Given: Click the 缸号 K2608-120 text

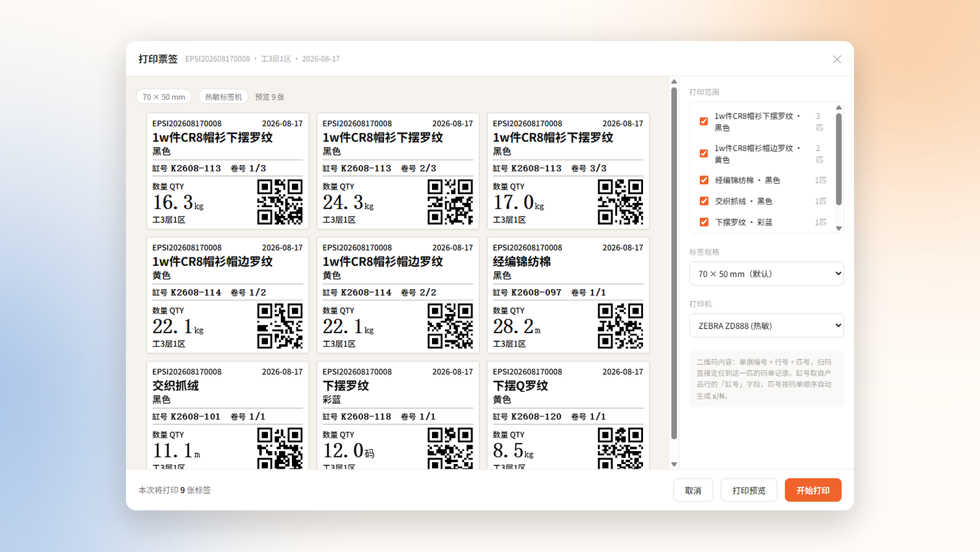Looking at the screenshot, I should click(527, 416).
